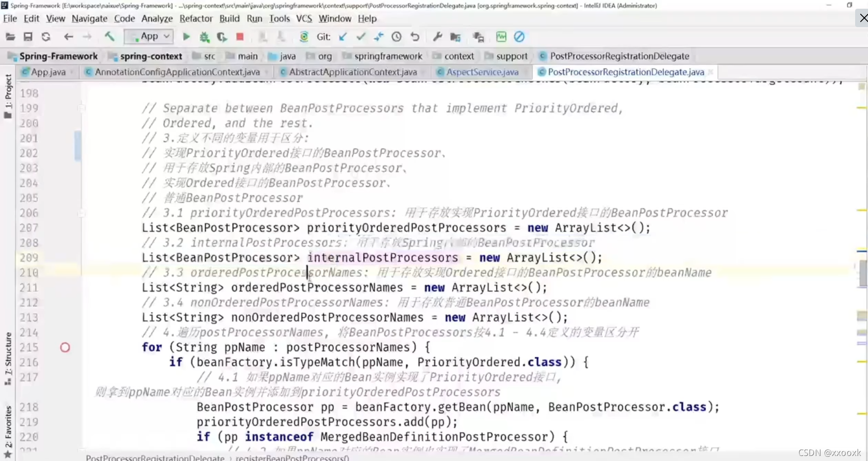Screen dimensions: 868x461
Task: Open the Refactor menu
Action: pyautogui.click(x=196, y=18)
